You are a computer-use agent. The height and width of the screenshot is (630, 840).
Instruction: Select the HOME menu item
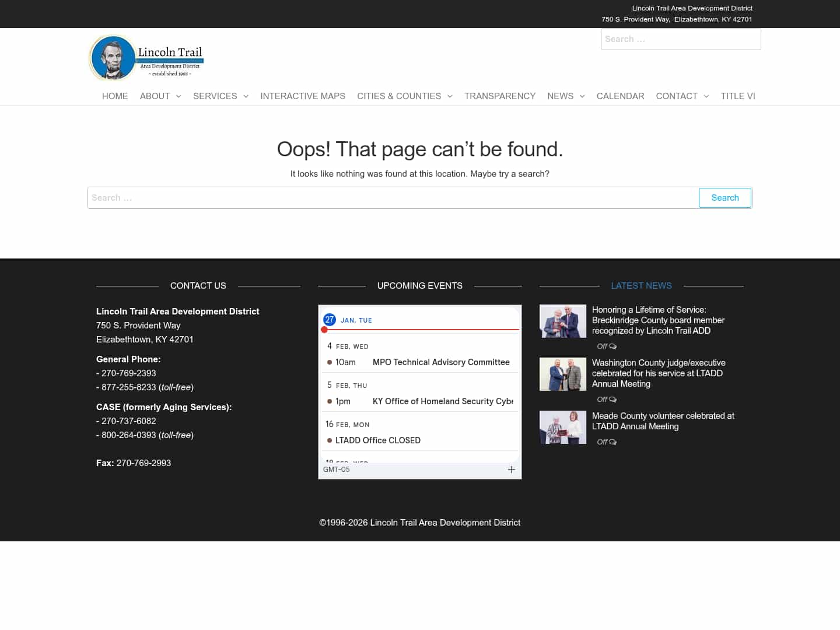click(x=115, y=96)
